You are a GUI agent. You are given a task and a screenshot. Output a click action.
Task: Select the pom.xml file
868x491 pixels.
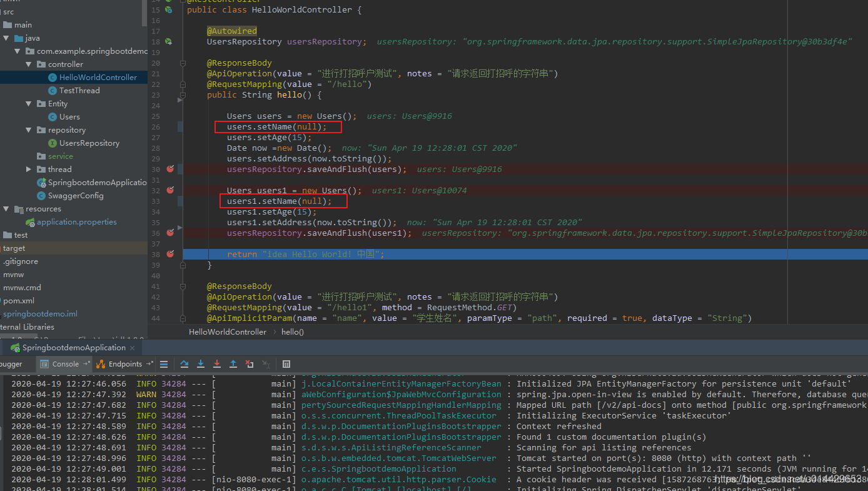(x=19, y=301)
